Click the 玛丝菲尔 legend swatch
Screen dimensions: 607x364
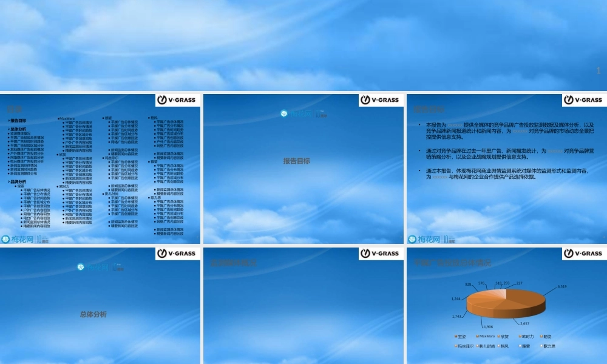(456, 346)
